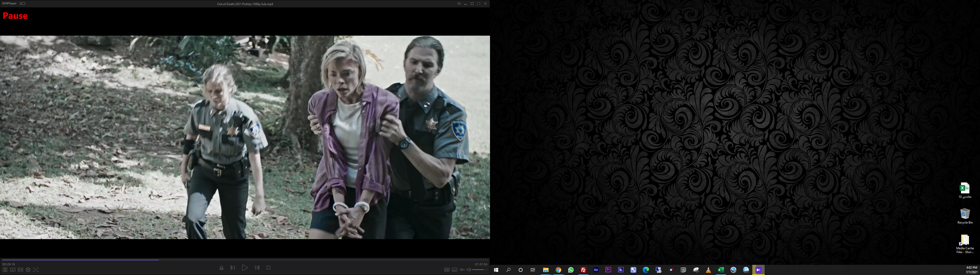
Task: Toggle subtitles display icon
Action: 454,270
